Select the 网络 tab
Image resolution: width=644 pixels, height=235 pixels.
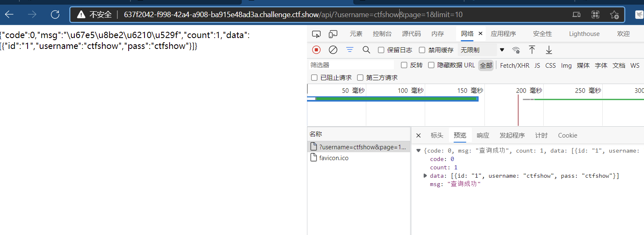coord(467,34)
